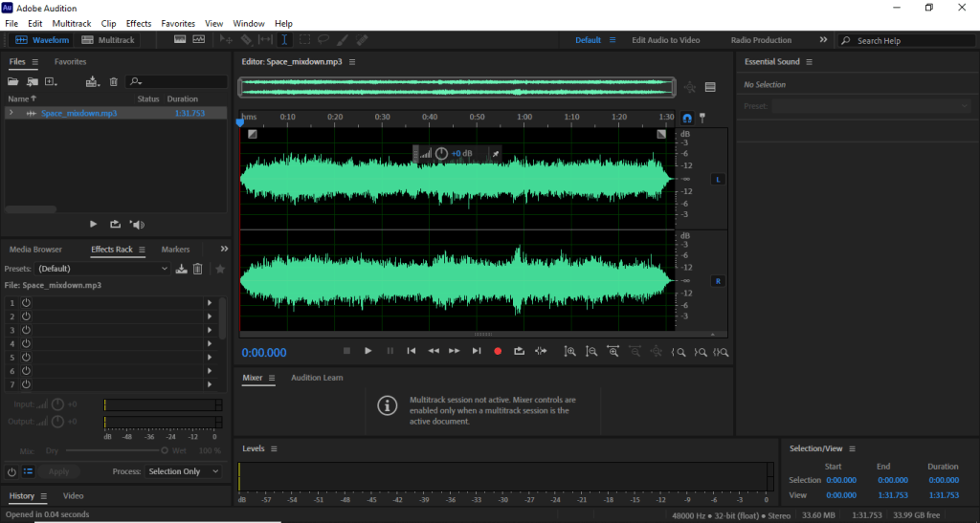Toggle power for effect slot 1
The image size is (980, 523).
point(26,302)
